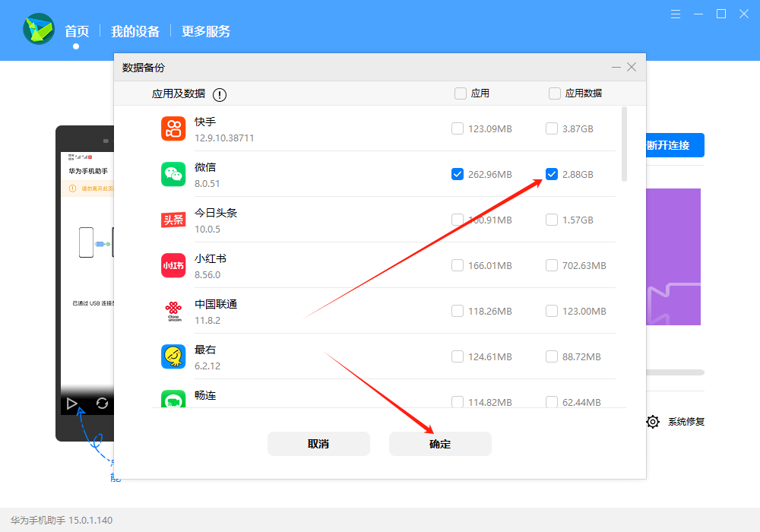
Task: Click the 小红书 app icon
Action: click(173, 265)
